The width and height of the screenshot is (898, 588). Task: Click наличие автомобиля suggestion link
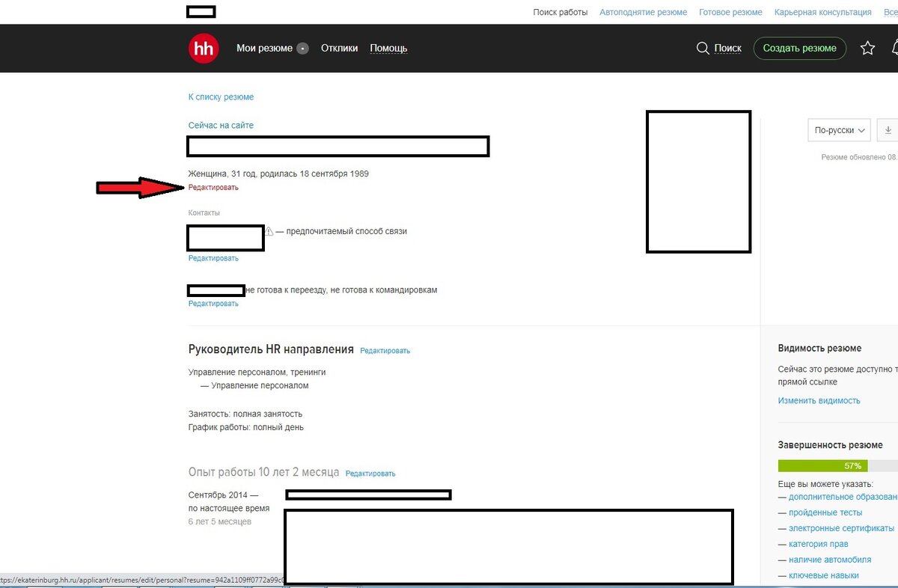[x=830, y=560]
